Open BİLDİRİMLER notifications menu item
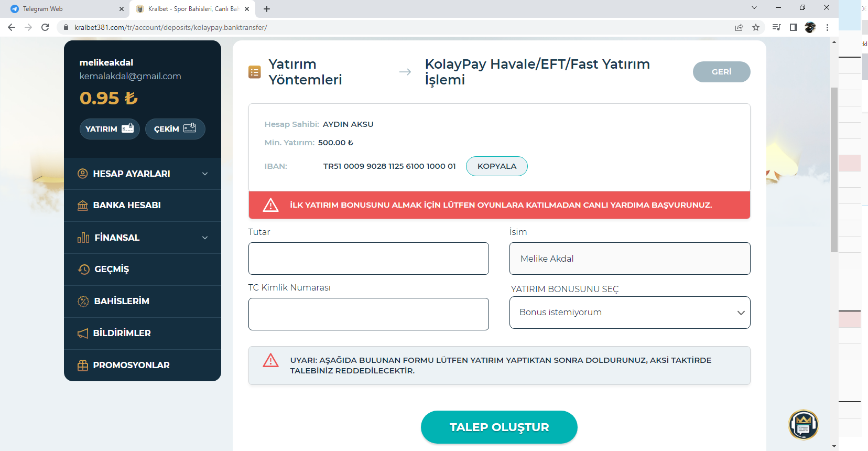 (143, 334)
